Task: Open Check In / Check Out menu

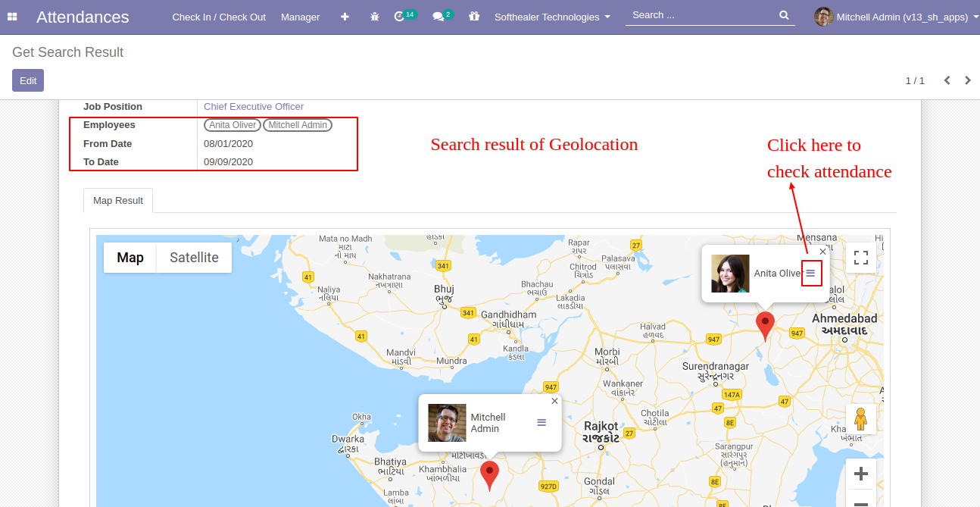Action: [x=219, y=17]
